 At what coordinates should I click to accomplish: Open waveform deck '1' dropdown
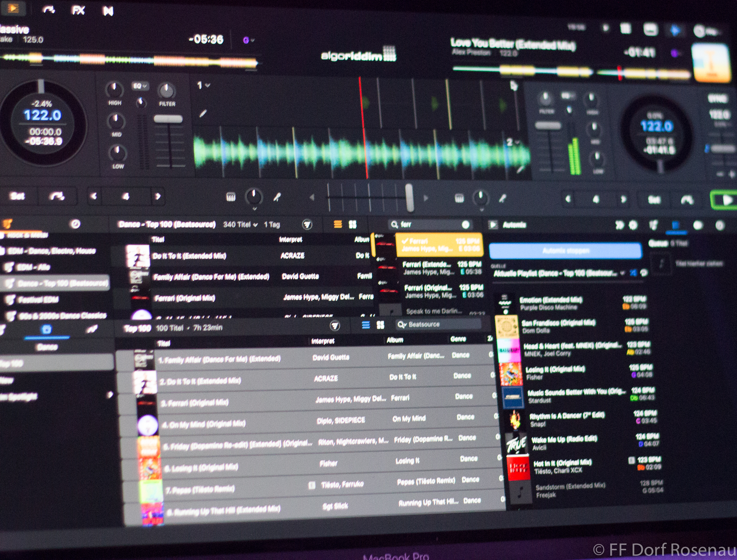click(x=203, y=85)
